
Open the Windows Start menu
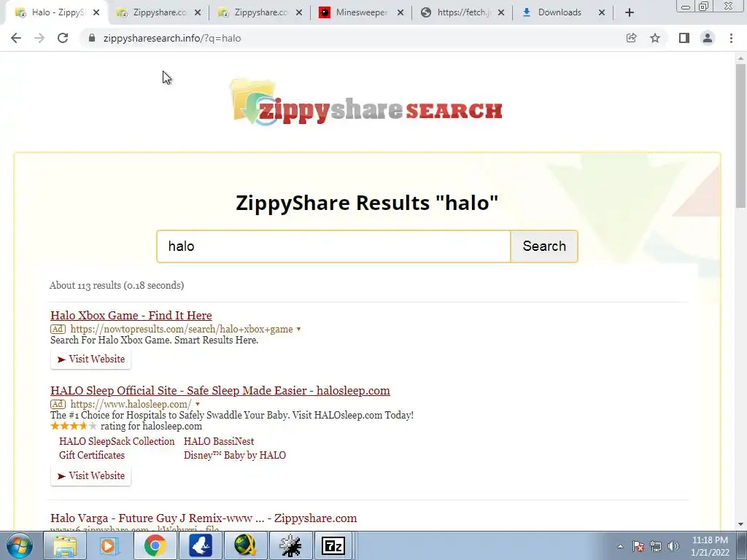20,545
